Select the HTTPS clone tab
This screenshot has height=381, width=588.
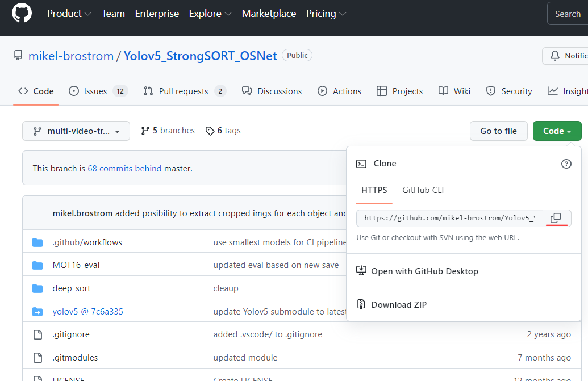(374, 190)
